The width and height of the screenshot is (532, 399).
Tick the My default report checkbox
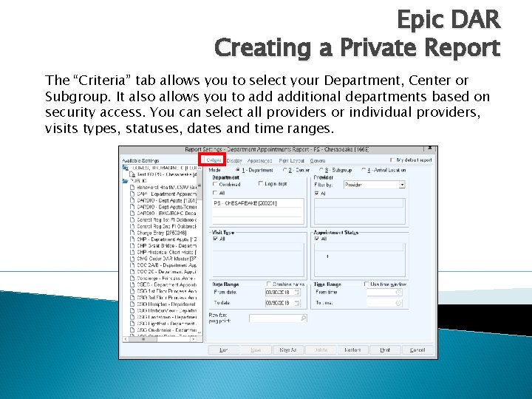392,160
